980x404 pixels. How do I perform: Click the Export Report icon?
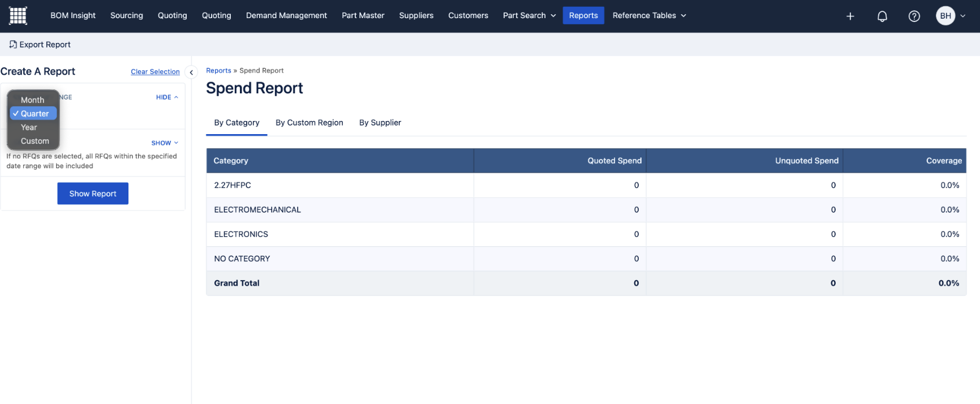tap(13, 45)
